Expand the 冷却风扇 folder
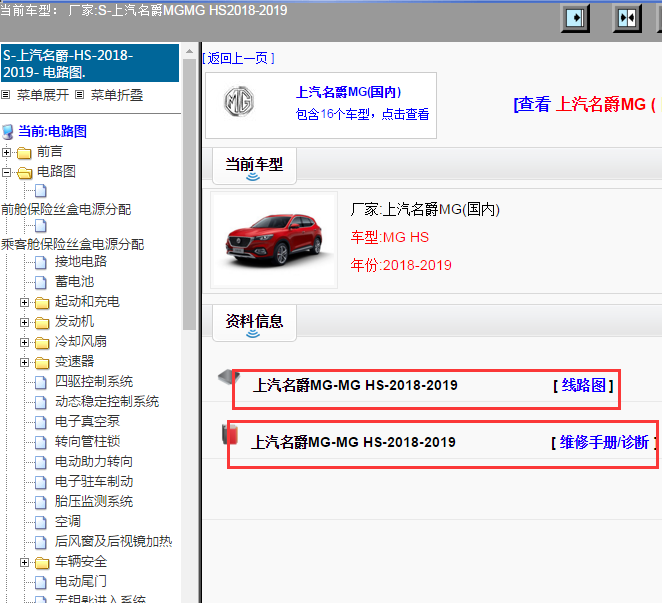This screenshot has height=603, width=662. 24,342
